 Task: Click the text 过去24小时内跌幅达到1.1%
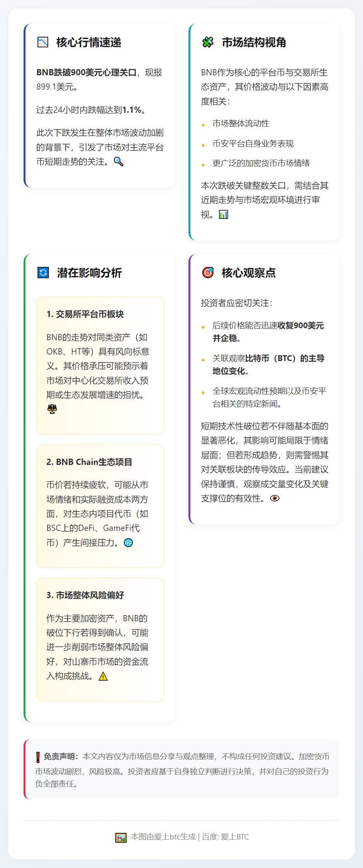(91, 110)
